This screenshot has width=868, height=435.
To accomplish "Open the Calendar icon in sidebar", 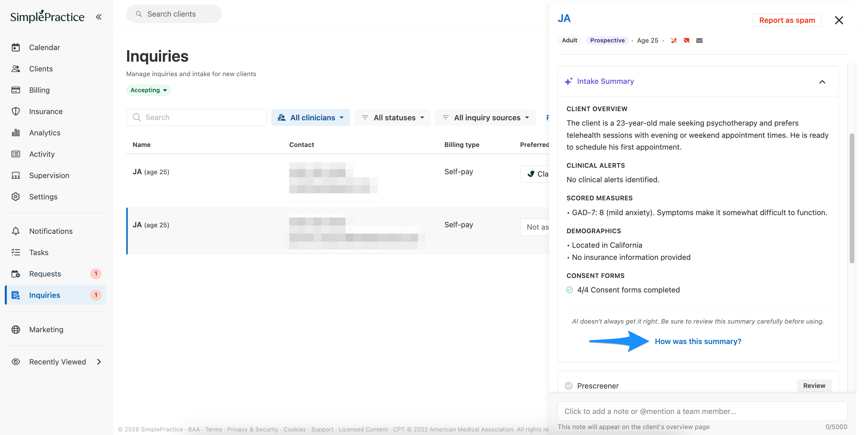I will (x=15, y=47).
